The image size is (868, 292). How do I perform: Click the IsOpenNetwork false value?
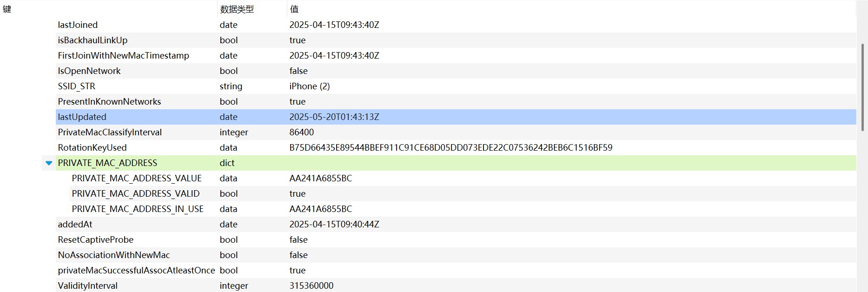pyautogui.click(x=298, y=71)
